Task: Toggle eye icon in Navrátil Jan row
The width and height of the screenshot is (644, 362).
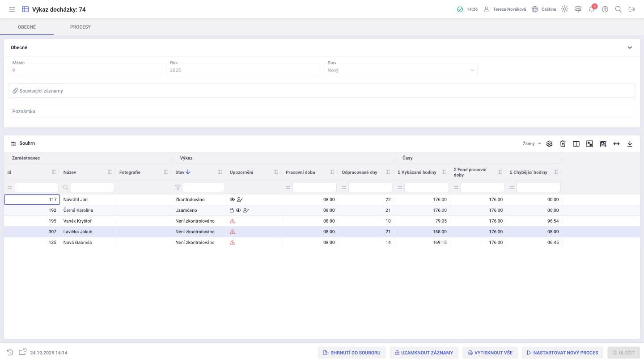Action: tap(232, 200)
